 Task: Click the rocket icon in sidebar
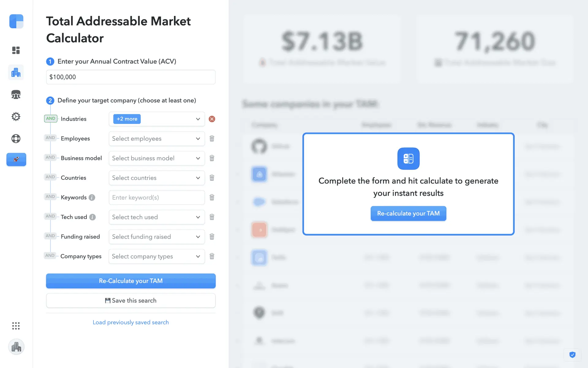pos(16,159)
